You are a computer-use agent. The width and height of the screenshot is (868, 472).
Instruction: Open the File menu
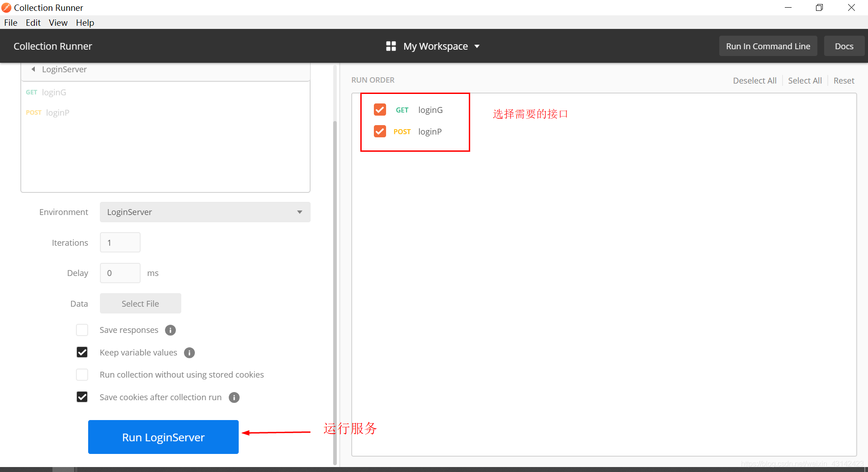(11, 23)
